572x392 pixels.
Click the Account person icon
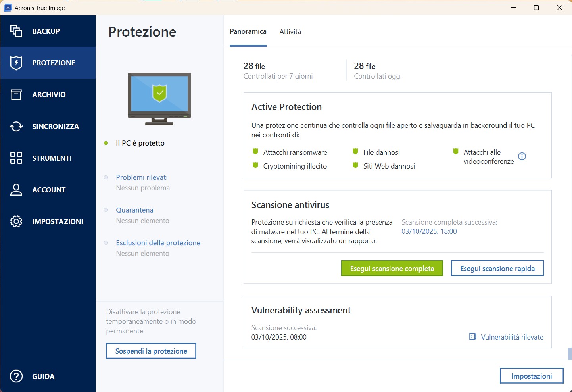pos(16,190)
